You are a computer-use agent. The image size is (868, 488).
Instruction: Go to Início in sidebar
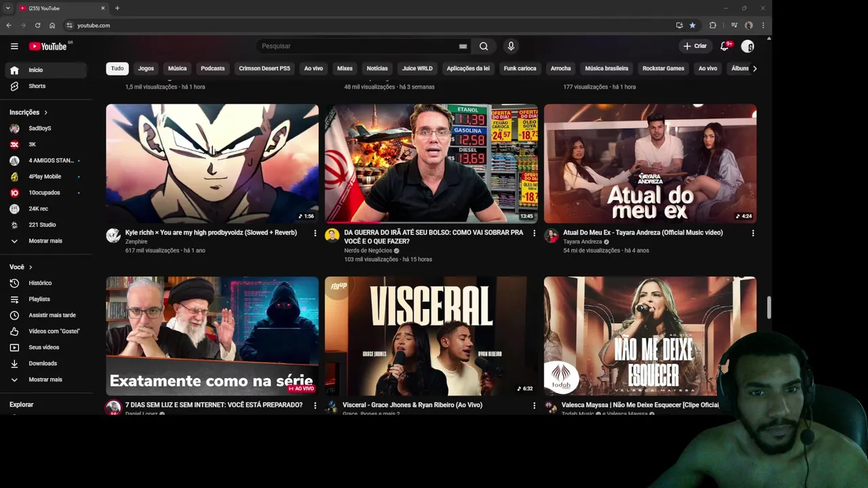pyautogui.click(x=45, y=70)
